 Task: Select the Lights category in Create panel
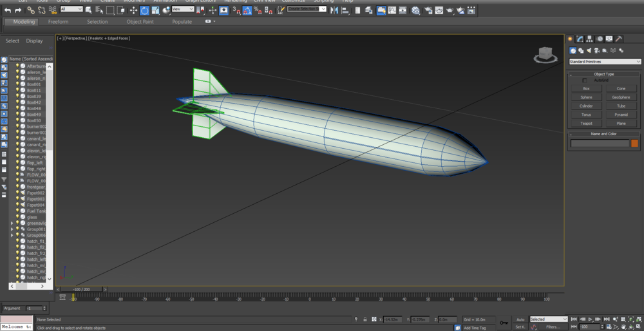click(x=589, y=50)
